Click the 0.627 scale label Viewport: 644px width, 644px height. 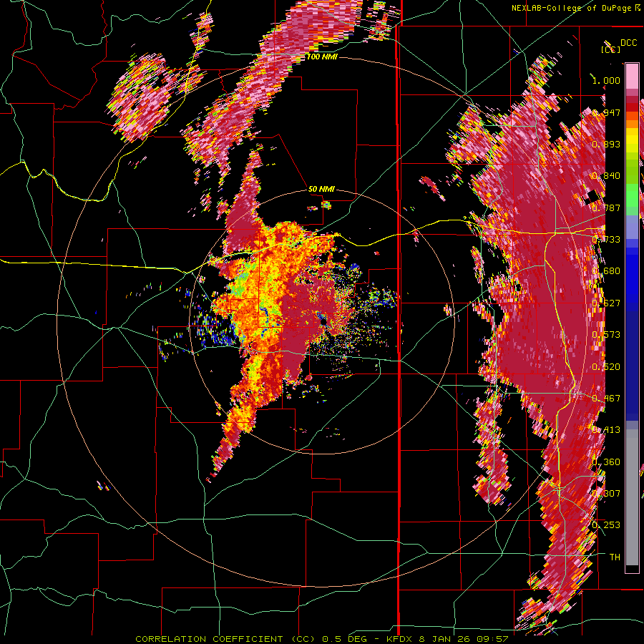pyautogui.click(x=606, y=303)
